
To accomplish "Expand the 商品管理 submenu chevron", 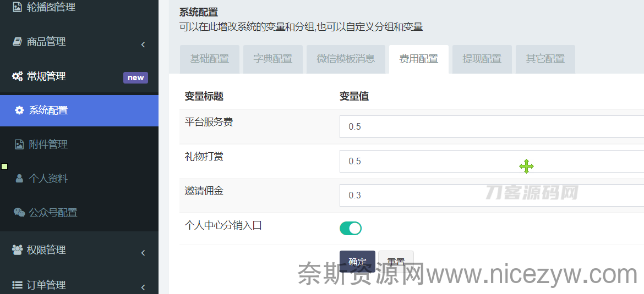I will pos(143,45).
